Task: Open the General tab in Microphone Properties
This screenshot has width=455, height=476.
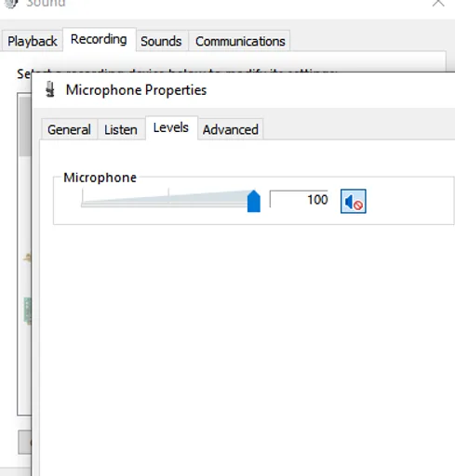Action: coord(69,129)
